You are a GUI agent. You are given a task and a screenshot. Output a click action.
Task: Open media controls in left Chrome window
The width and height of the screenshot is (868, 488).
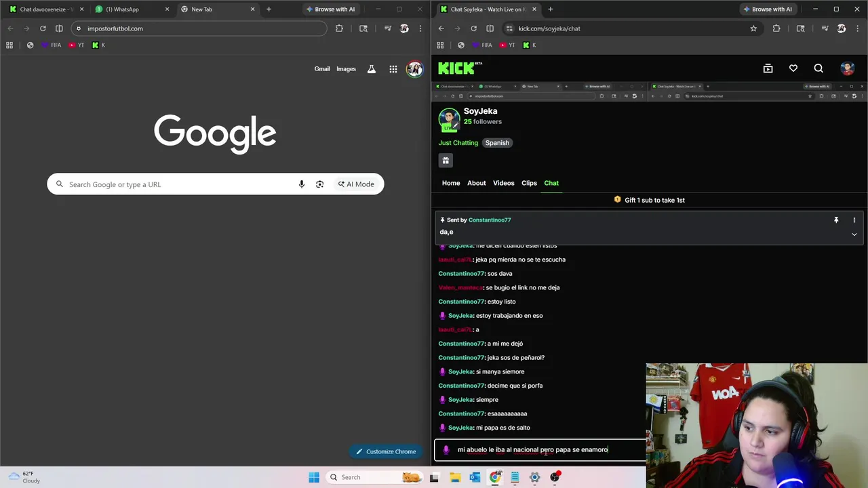(x=387, y=28)
